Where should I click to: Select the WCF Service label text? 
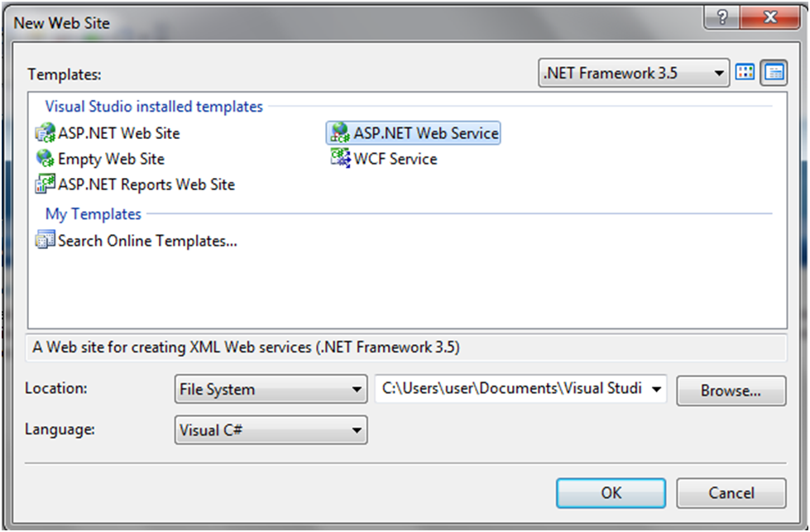(395, 159)
